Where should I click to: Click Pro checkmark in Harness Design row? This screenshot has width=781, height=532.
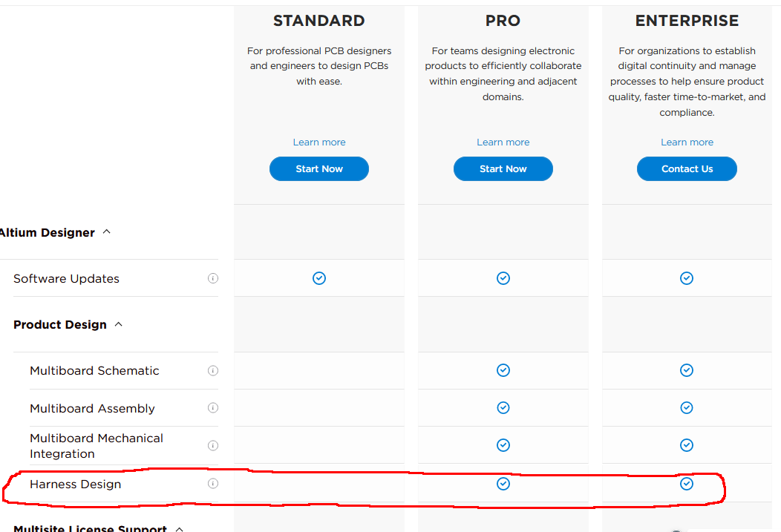point(503,484)
